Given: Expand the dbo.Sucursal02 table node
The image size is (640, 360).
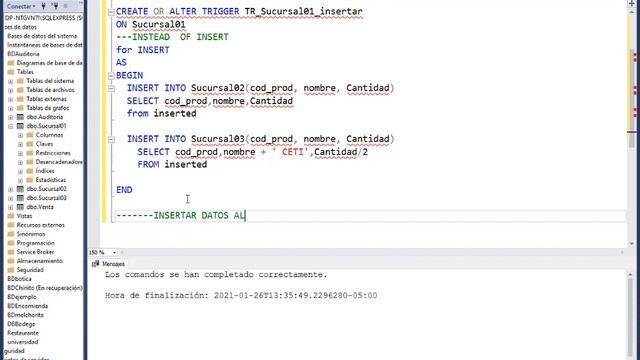Looking at the screenshot, I should point(11,189).
